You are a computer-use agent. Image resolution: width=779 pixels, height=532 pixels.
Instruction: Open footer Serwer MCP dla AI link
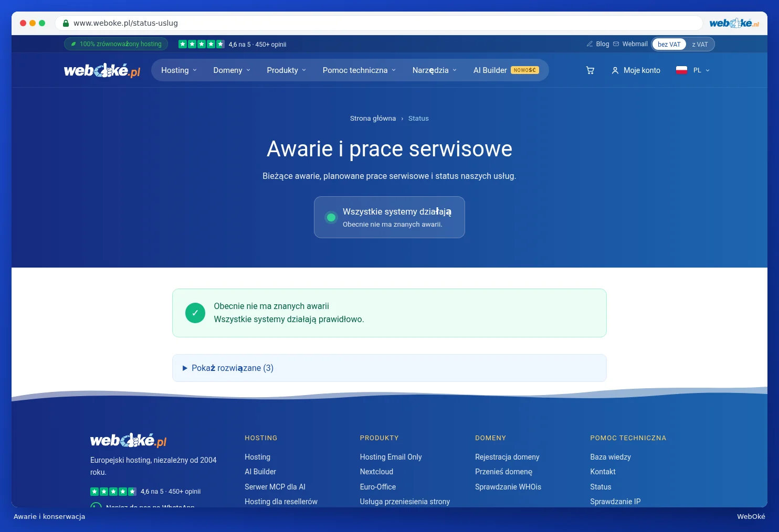pos(275,487)
